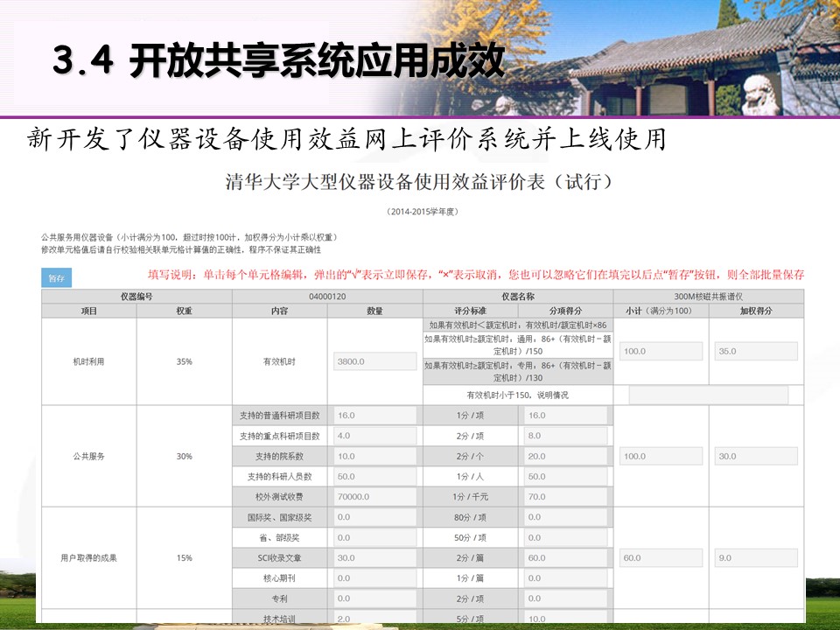Edit the 有效机时 quantity field showing 3800.0
This screenshot has height=630, width=840.
(375, 361)
